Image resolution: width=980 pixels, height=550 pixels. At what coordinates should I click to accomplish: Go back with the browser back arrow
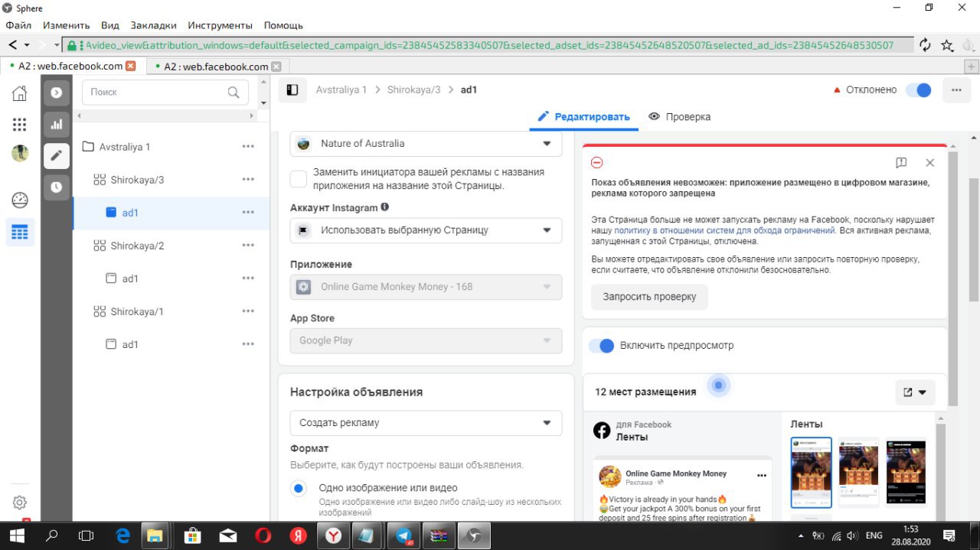click(14, 45)
